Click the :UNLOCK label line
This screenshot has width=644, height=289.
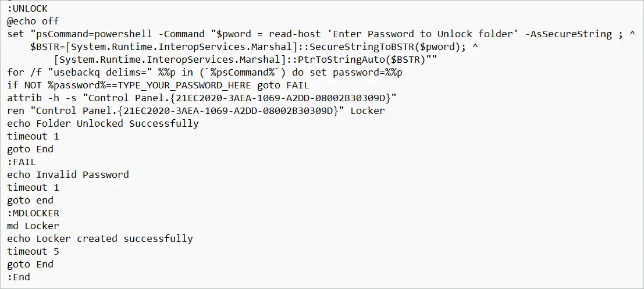tap(27, 8)
